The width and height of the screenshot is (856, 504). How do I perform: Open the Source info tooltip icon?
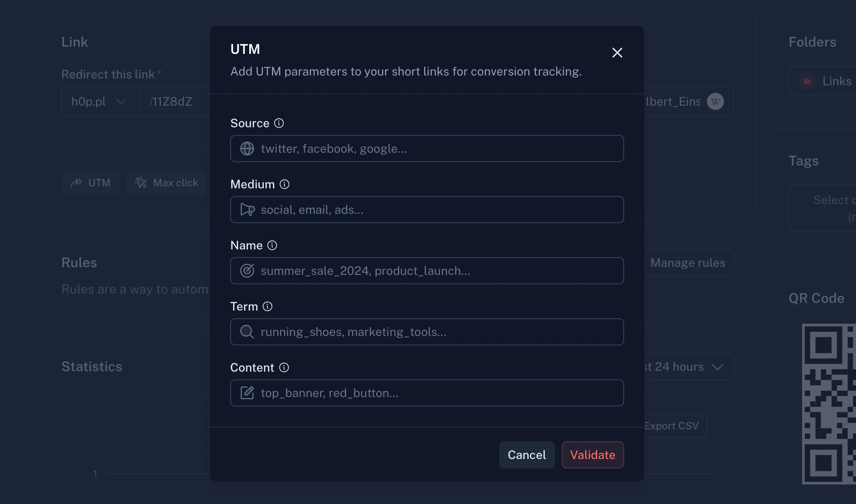(279, 123)
